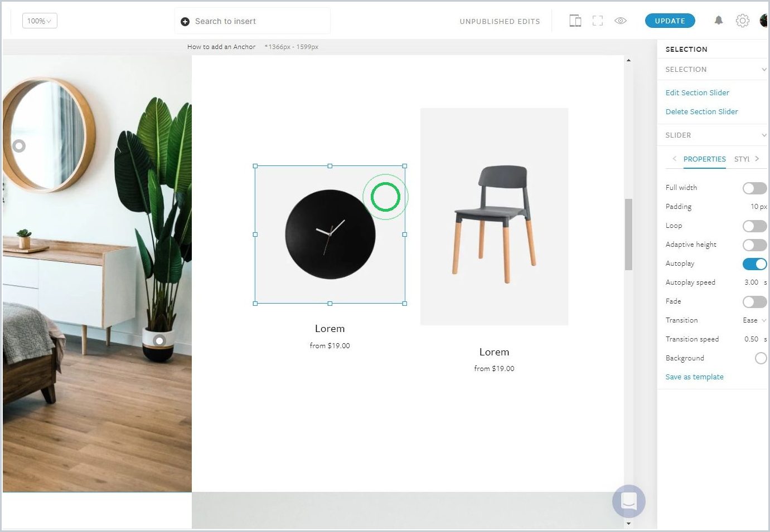Enable the Loop switch
This screenshot has height=532, width=770.
coord(754,226)
